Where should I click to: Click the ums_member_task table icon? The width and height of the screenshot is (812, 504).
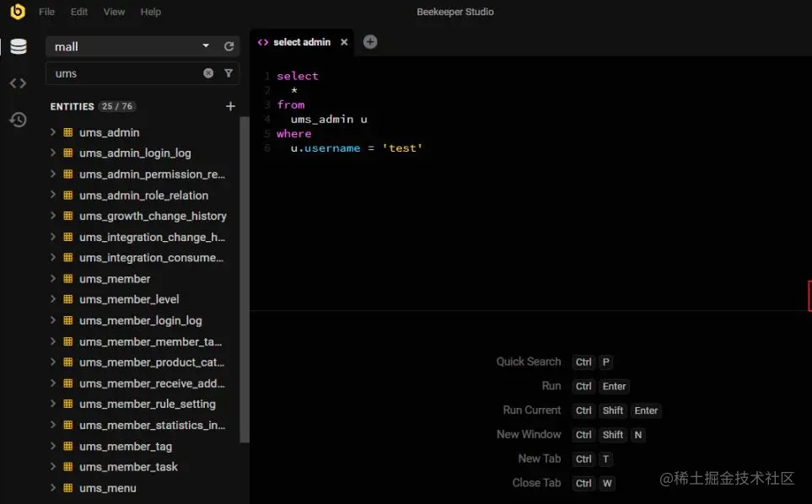(67, 466)
